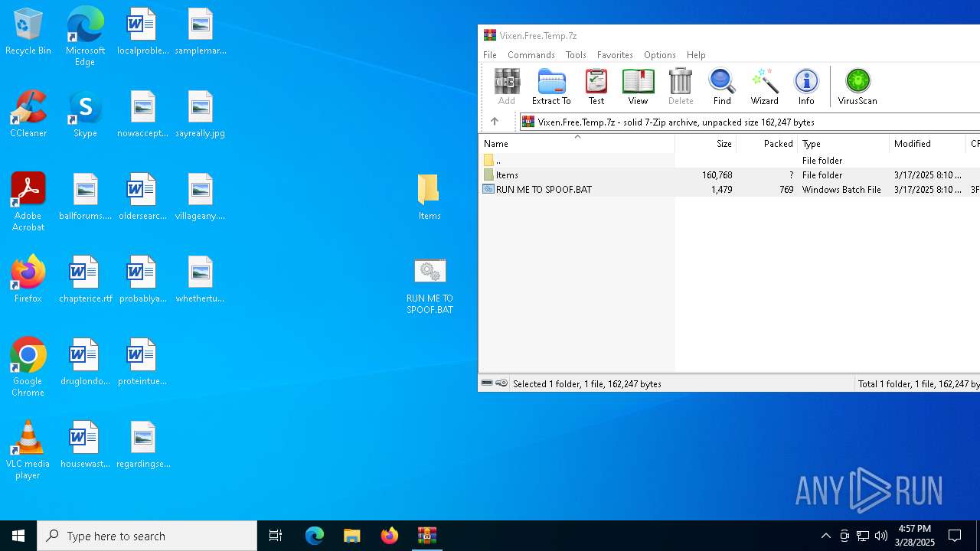Image resolution: width=980 pixels, height=551 pixels.
Task: Open the volume control in tray
Action: [880, 536]
